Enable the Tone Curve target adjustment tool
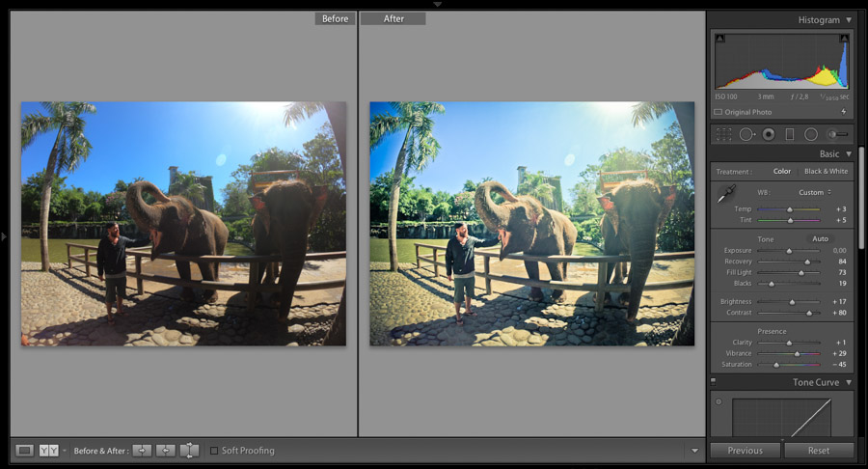The height and width of the screenshot is (469, 868). [x=719, y=401]
